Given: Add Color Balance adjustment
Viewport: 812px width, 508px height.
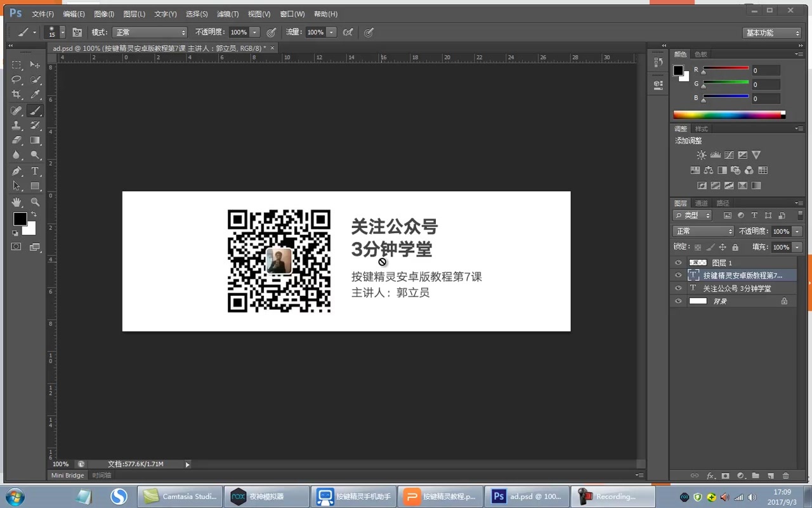Looking at the screenshot, I should point(709,170).
